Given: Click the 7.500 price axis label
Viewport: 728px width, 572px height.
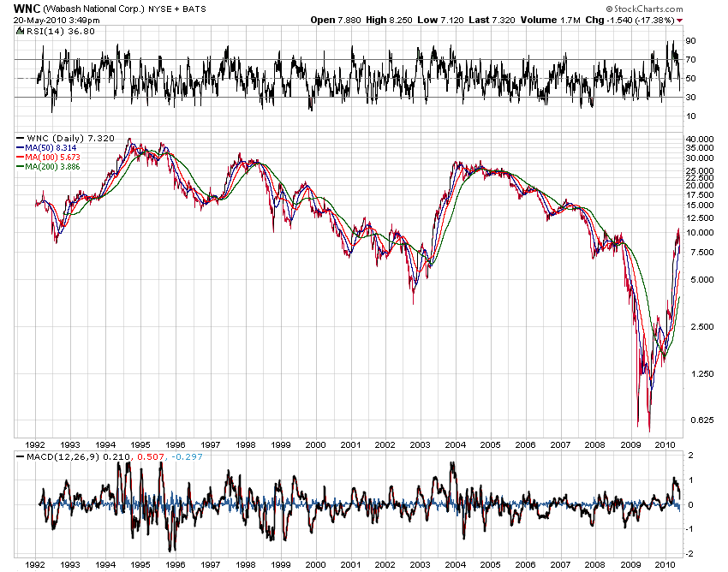Looking at the screenshot, I should [x=702, y=252].
